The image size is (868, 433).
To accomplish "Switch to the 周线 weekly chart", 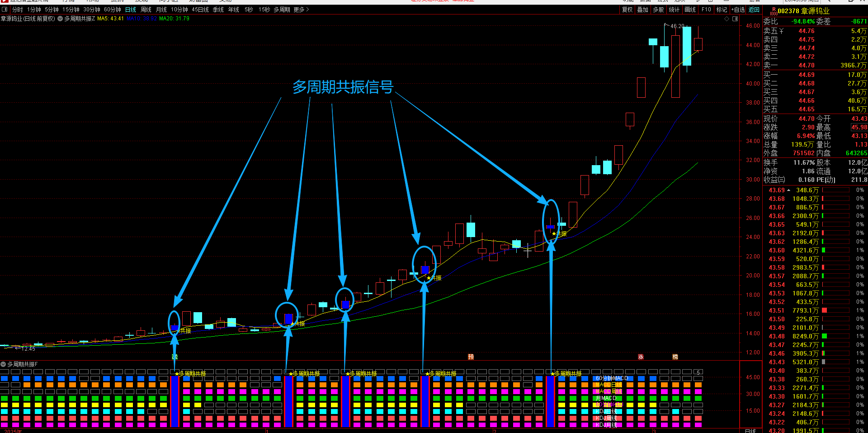I will (x=146, y=10).
